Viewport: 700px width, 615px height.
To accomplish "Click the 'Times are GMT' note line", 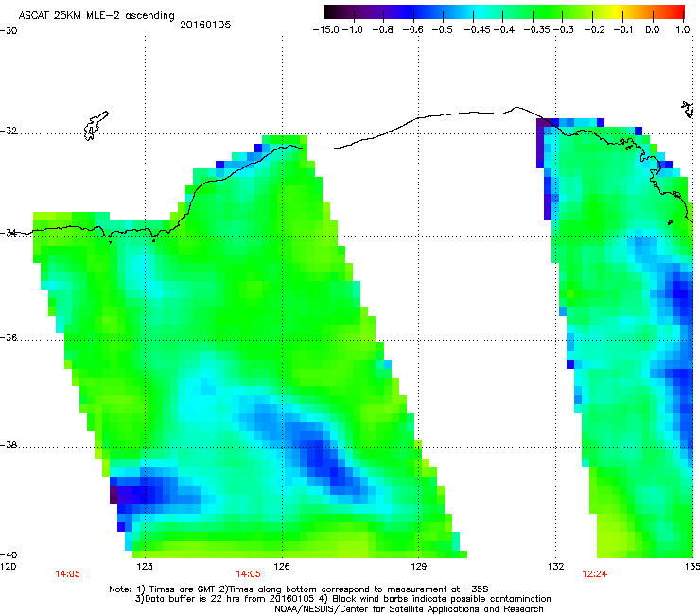I will 299,589.
